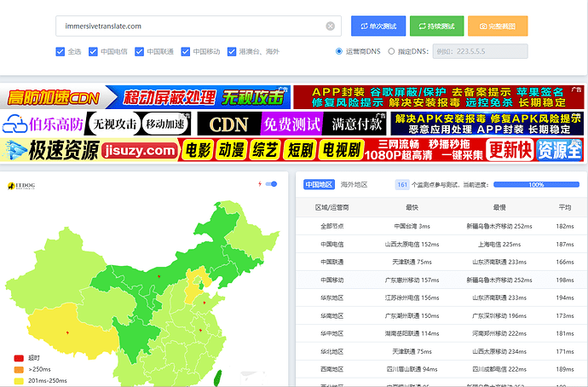Start a 单次测试 single test
588x387 pixels.
pos(378,26)
